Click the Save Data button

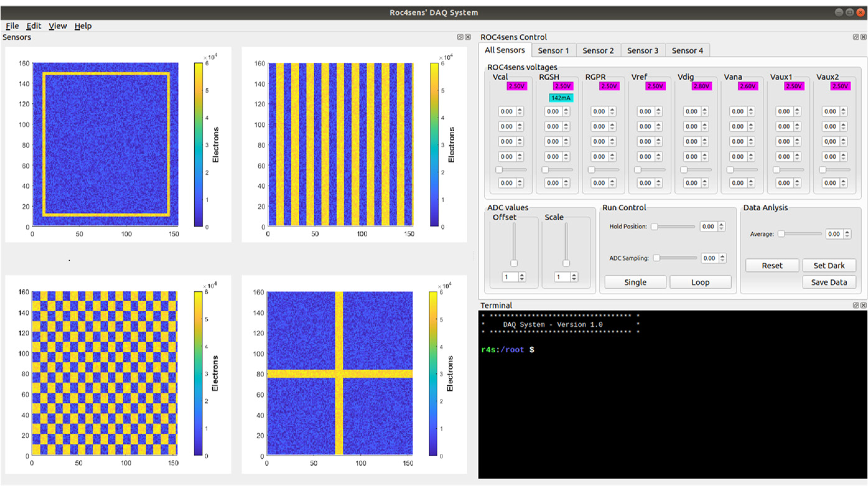[x=829, y=282]
